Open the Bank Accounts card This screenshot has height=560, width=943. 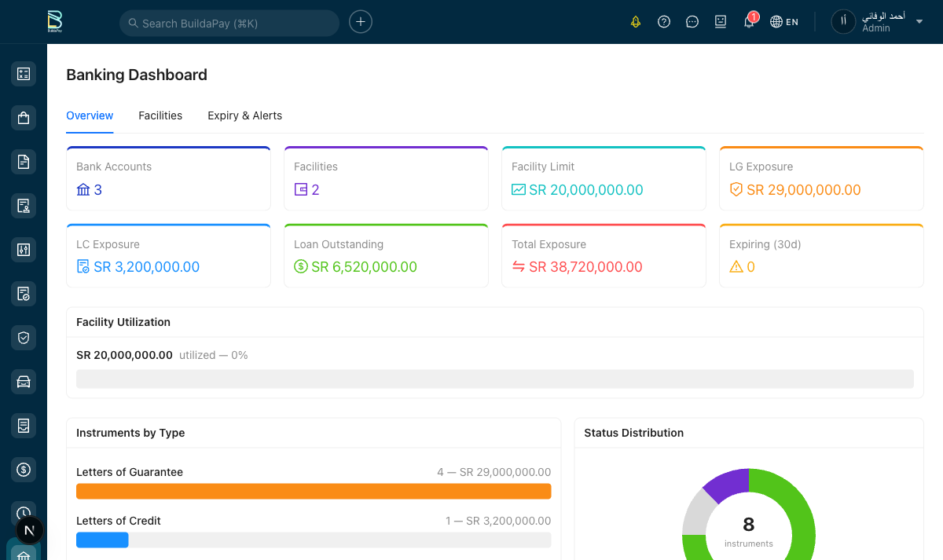coord(168,178)
